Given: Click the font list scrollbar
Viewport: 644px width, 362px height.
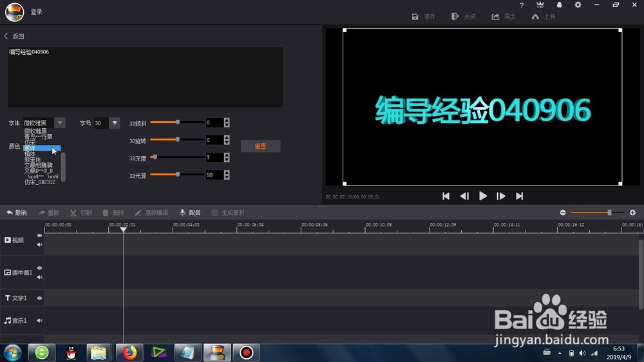Looking at the screenshot, I should point(63,167).
